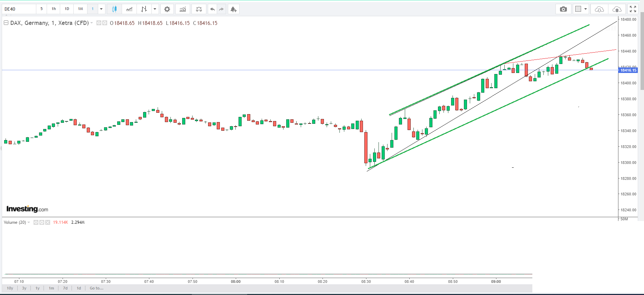The image size is (644, 295).
Task: Redo chart action
Action: click(222, 9)
